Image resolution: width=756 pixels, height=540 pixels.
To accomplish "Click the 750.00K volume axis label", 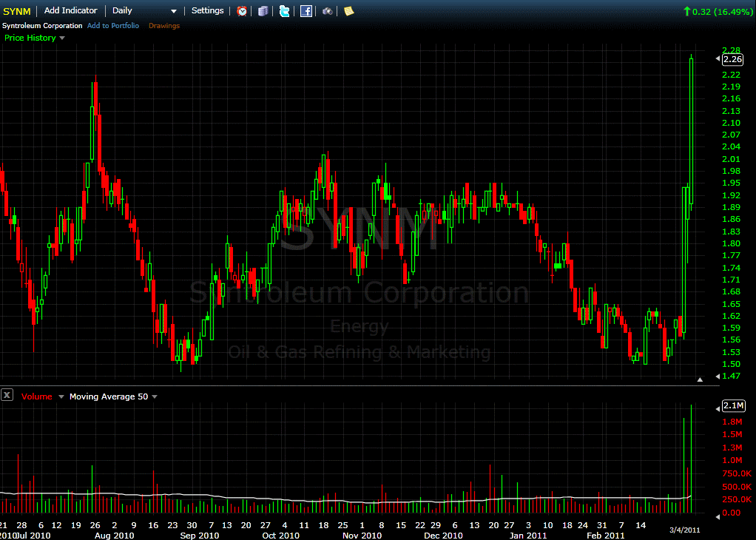I will (737, 473).
